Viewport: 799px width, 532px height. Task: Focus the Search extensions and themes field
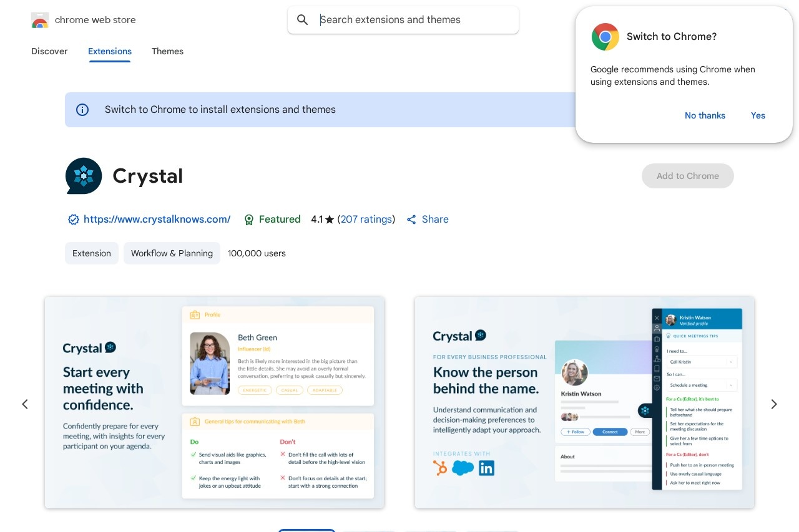pos(412,20)
